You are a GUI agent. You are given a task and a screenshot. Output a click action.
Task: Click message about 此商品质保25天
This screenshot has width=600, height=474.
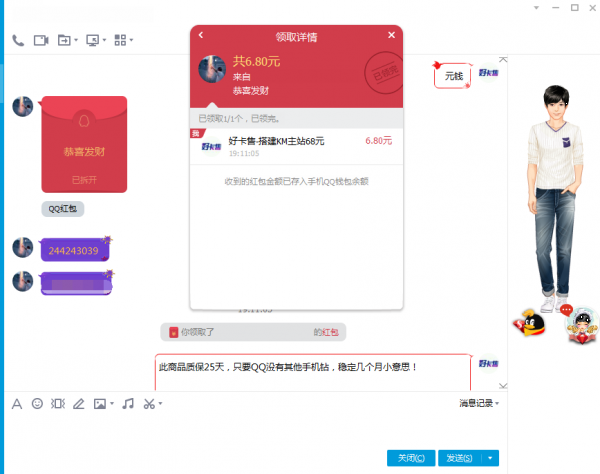pyautogui.click(x=313, y=372)
